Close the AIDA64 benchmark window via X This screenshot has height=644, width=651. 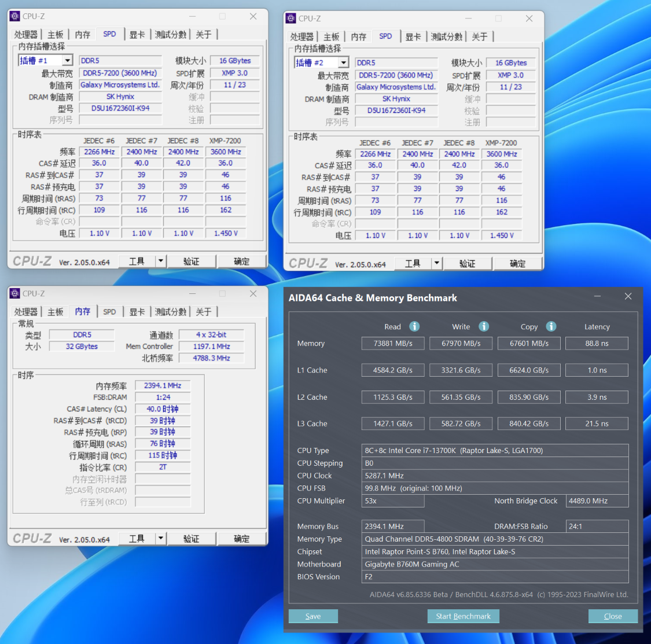tap(628, 296)
